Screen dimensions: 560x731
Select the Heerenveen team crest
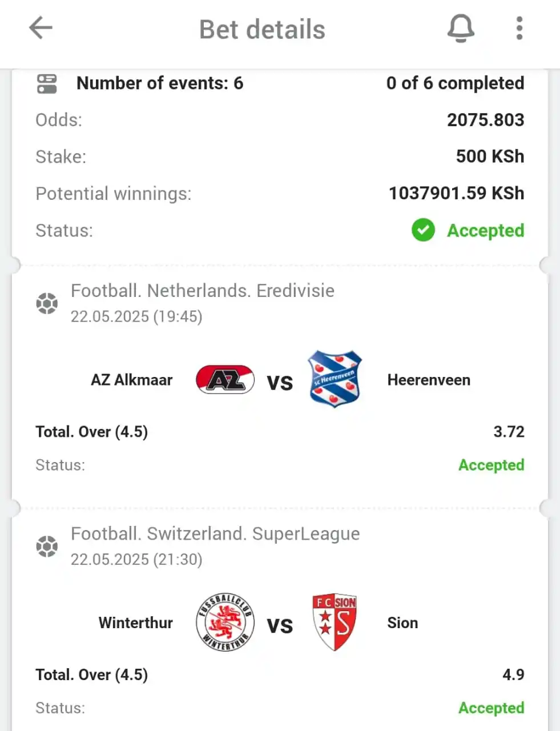coord(335,379)
